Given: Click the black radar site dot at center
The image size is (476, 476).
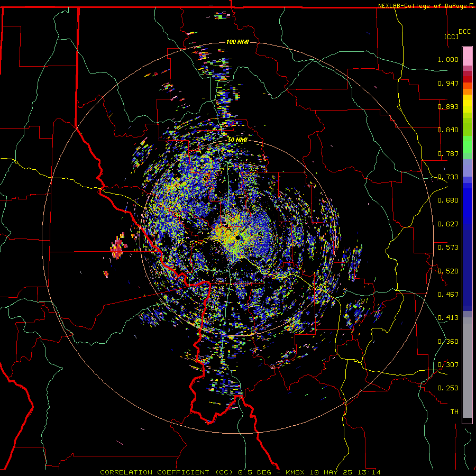Looking at the screenshot, I should click(237, 237).
